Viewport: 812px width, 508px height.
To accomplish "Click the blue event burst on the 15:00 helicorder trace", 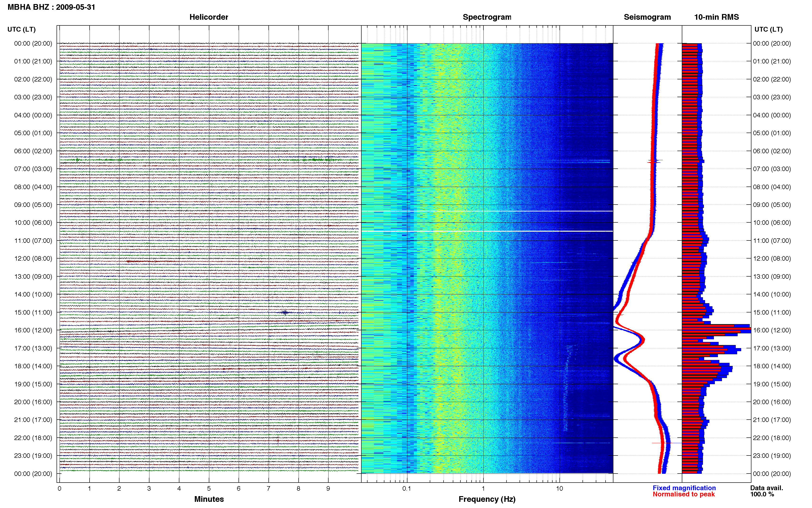I will point(285,313).
